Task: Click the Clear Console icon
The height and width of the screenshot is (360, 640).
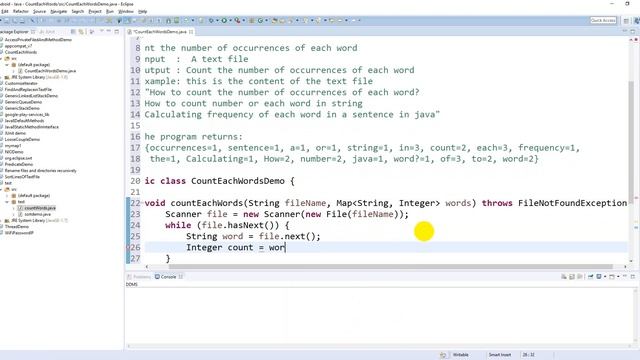Action: 564,277
